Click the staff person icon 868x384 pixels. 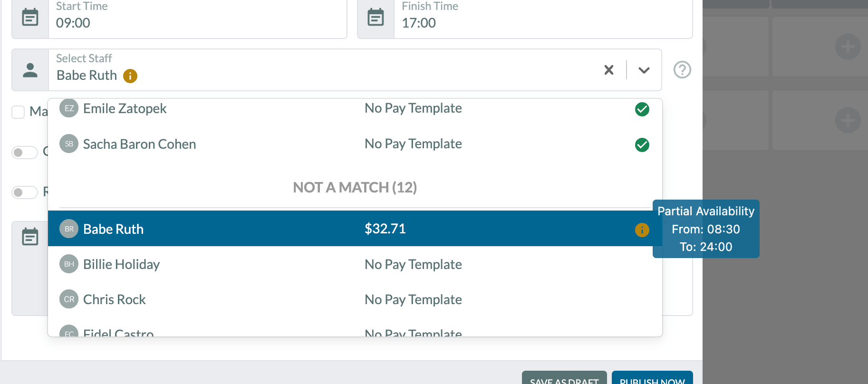pyautogui.click(x=30, y=70)
